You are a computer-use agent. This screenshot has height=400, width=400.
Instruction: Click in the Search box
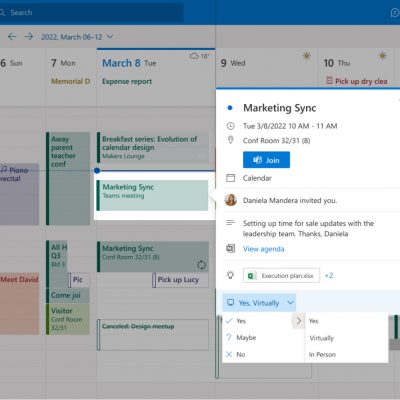pos(90,13)
